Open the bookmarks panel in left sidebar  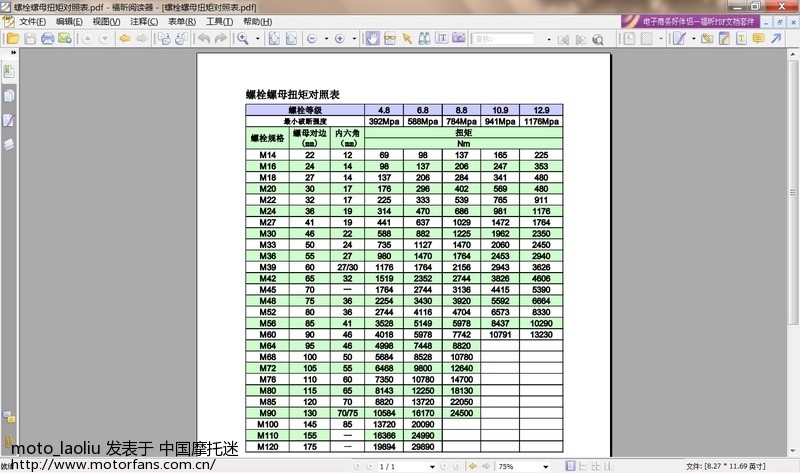tap(9, 71)
